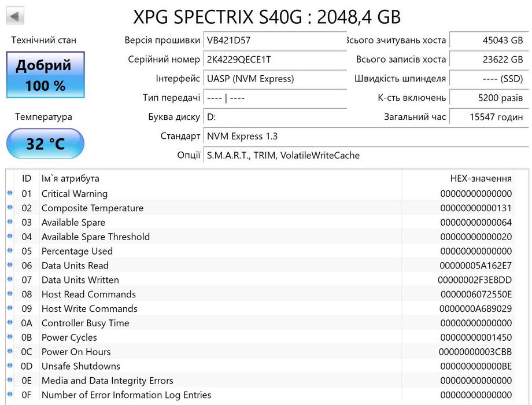Click the UASP (NVM Express) interface field
This screenshot has width=532, height=405.
(275, 79)
